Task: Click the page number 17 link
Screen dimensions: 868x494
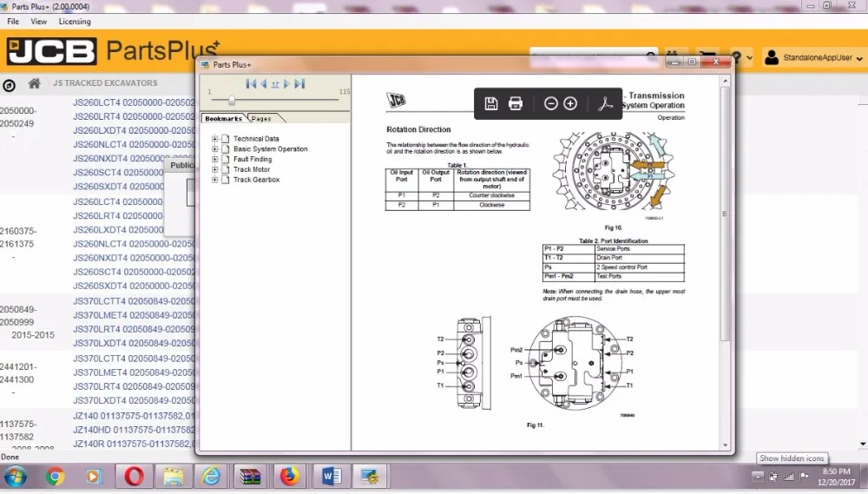Action: (x=275, y=85)
